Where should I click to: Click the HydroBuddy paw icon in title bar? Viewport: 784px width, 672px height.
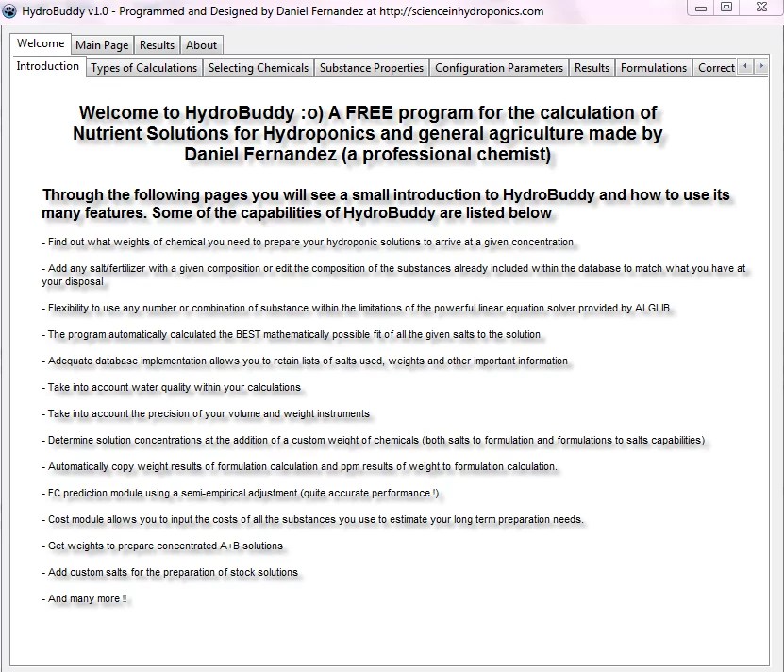(x=9, y=10)
